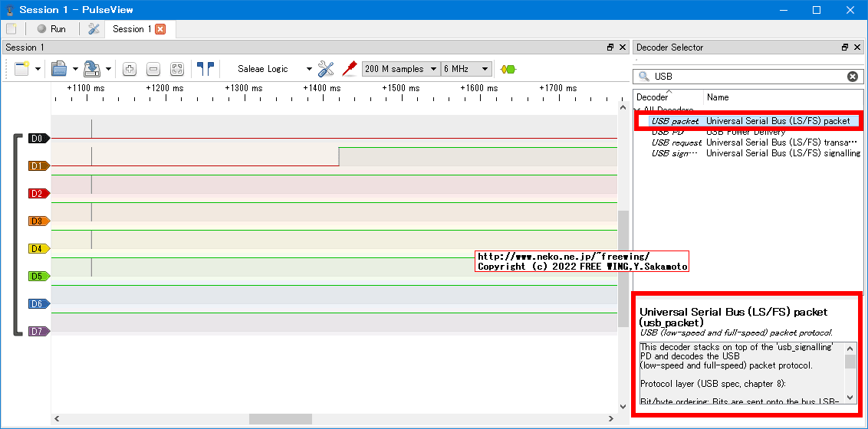Click the D7 channel label
The width and height of the screenshot is (868, 429).
click(x=39, y=332)
